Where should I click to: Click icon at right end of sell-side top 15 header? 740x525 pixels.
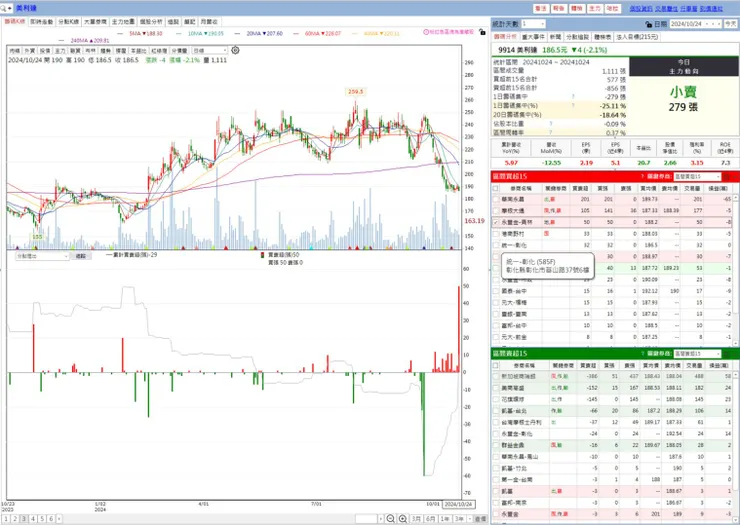[727, 354]
